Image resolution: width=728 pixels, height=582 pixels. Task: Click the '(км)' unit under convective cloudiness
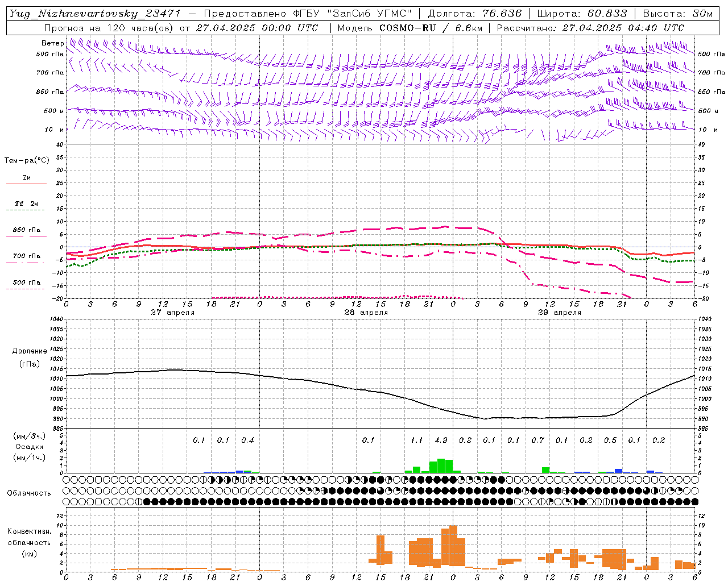30,554
